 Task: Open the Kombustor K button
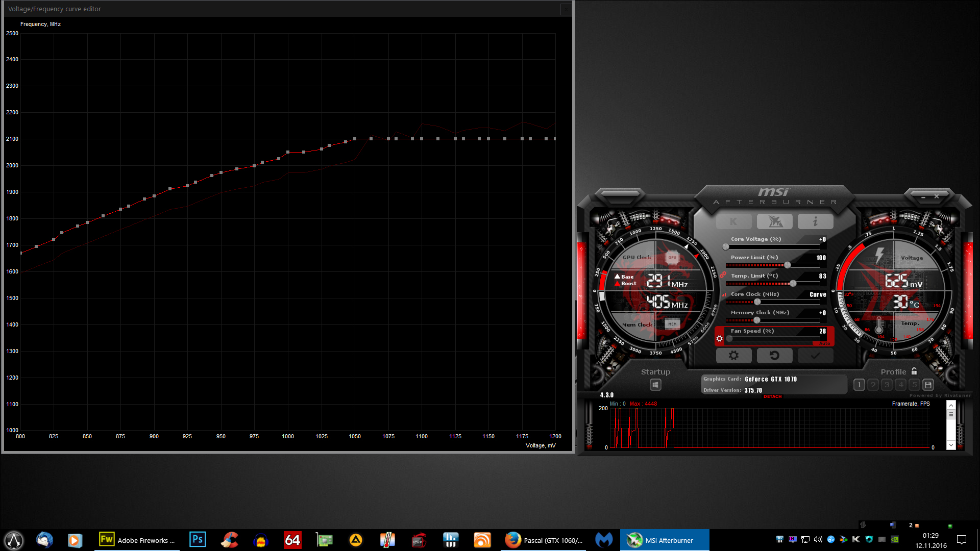coord(733,221)
